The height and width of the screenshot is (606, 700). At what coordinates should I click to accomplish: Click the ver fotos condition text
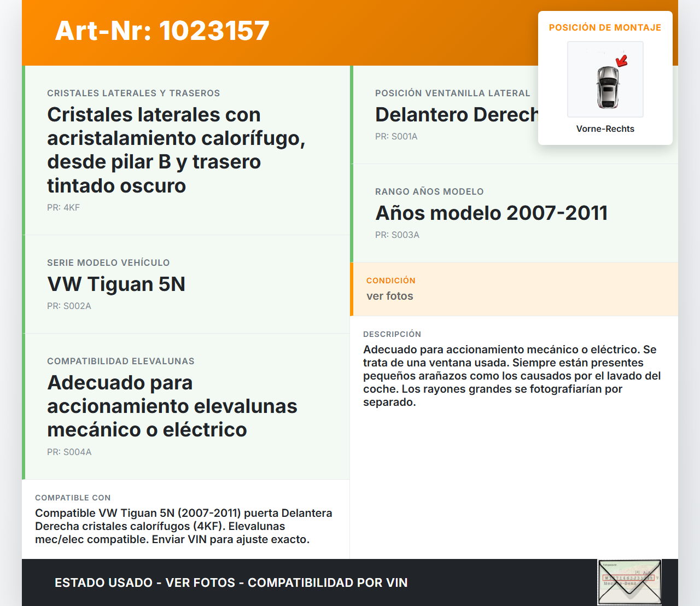pyautogui.click(x=390, y=296)
